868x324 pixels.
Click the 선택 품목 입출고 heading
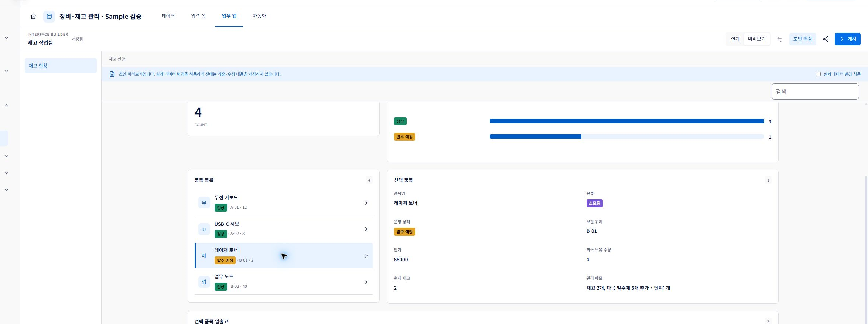pos(211,321)
